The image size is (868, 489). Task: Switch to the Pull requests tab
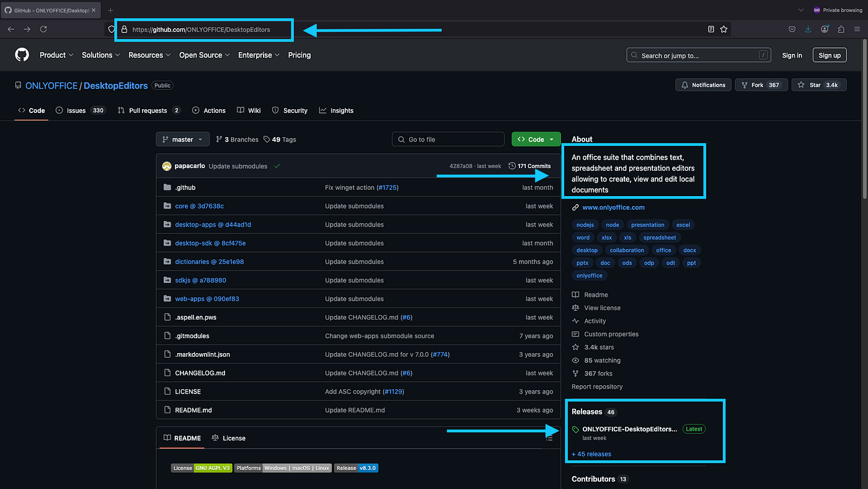149,110
